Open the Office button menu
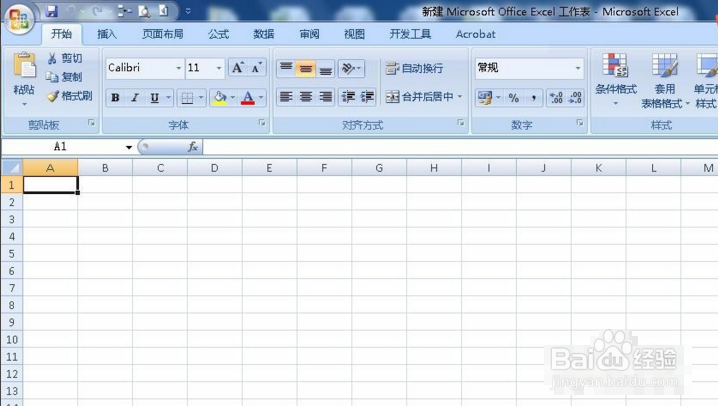718x406 pixels. coord(18,18)
